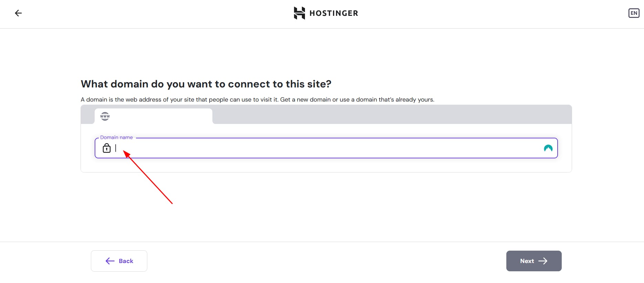Open the EN language selector
This screenshot has height=283, width=644.
click(634, 13)
